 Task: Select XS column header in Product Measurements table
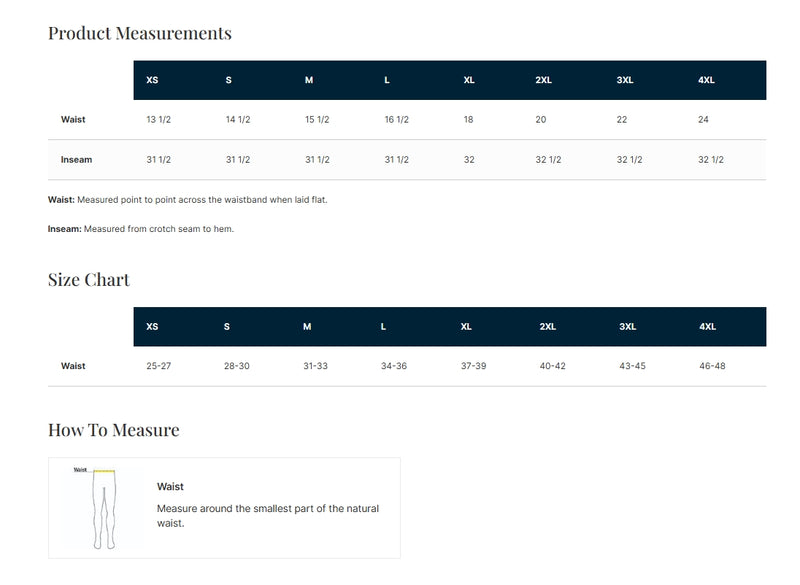pyautogui.click(x=152, y=80)
